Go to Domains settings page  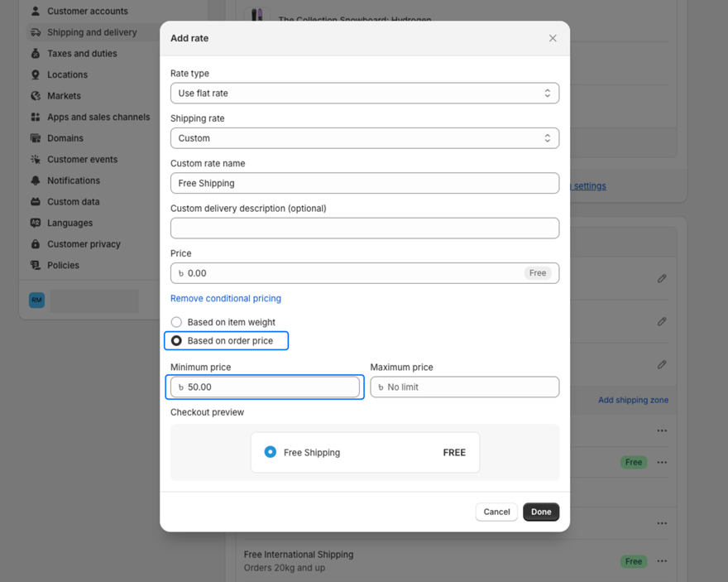click(x=65, y=138)
